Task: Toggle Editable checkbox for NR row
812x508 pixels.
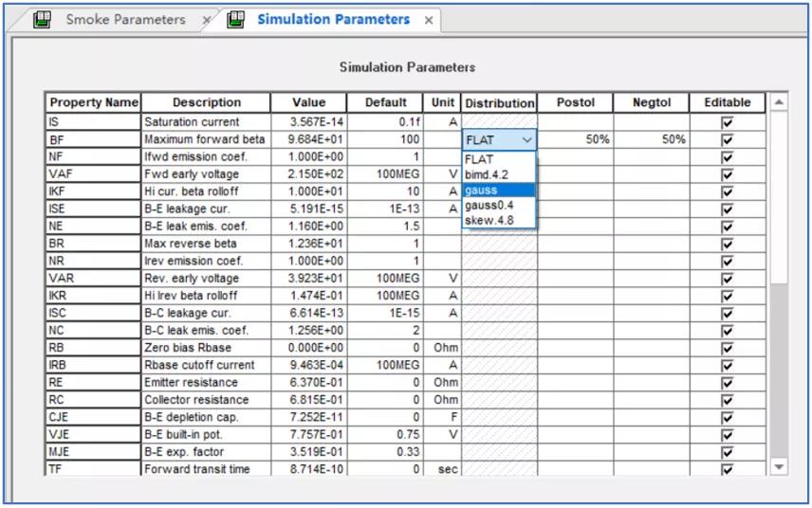Action: point(727,262)
